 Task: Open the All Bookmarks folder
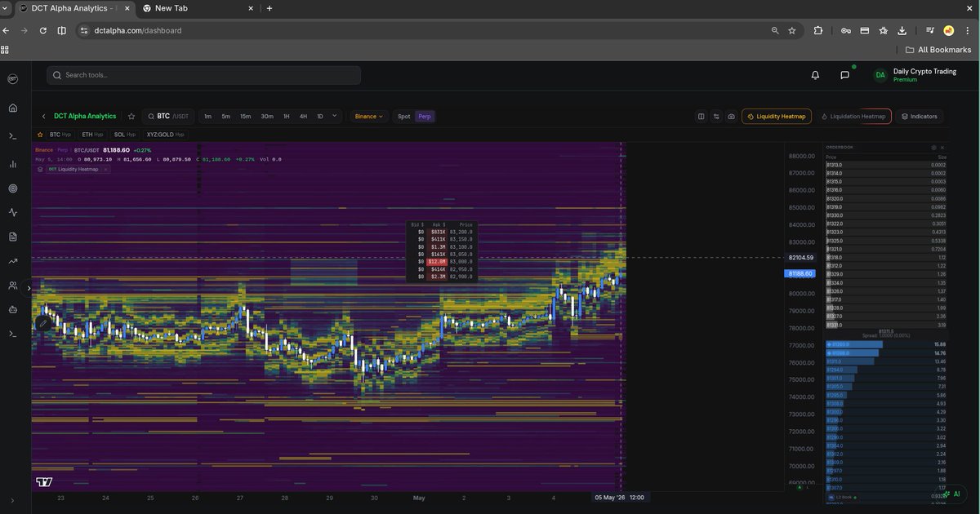pos(938,50)
